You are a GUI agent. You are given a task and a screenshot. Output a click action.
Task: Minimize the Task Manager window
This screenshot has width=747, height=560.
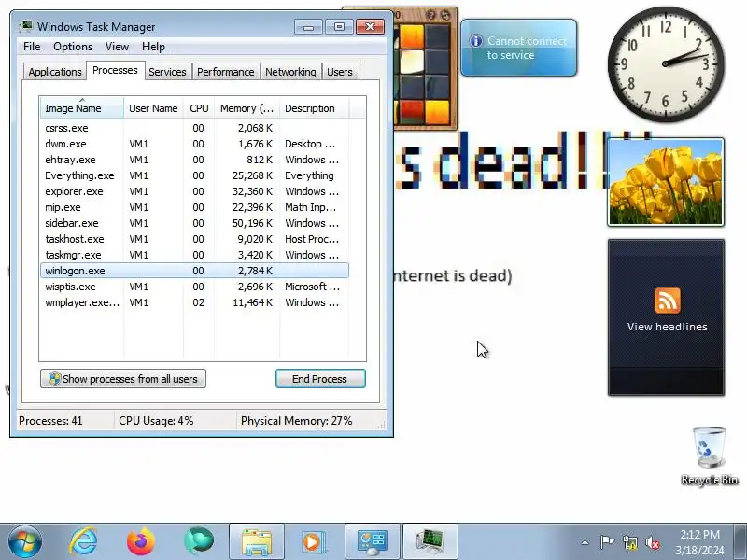[x=308, y=27]
